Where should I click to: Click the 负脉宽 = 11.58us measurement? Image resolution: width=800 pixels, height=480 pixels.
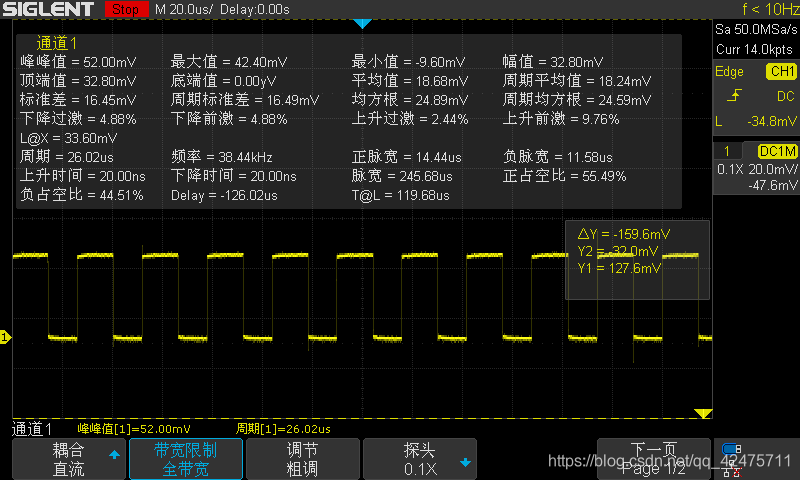(558, 157)
